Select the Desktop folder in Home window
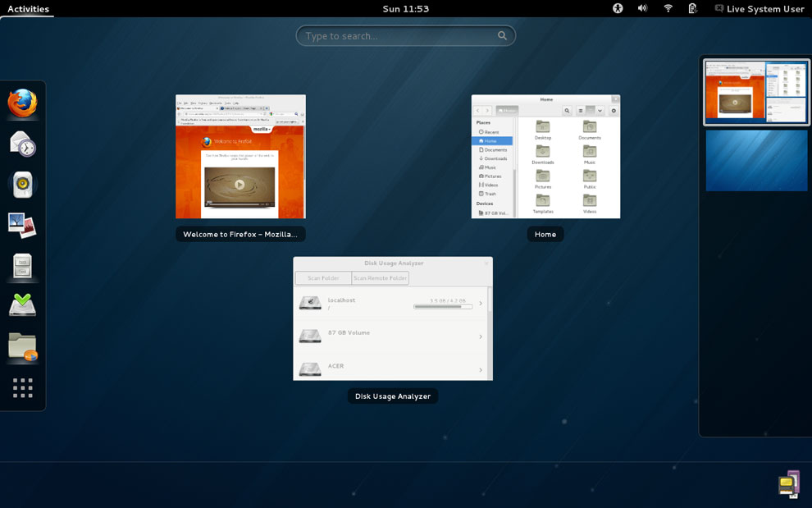 [543, 130]
